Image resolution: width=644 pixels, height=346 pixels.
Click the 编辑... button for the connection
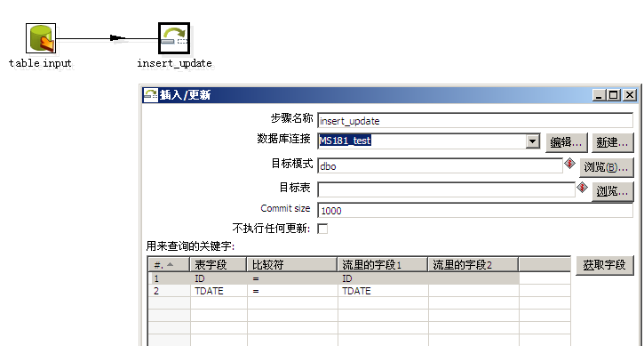[x=567, y=142]
